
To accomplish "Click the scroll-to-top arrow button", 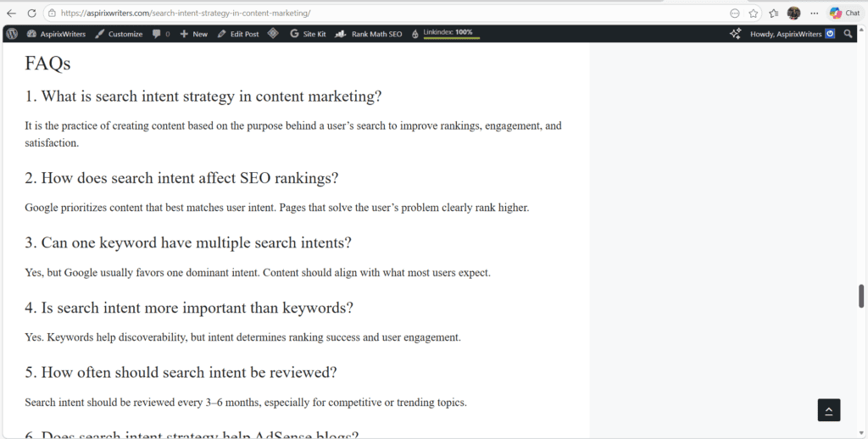I will point(829,410).
